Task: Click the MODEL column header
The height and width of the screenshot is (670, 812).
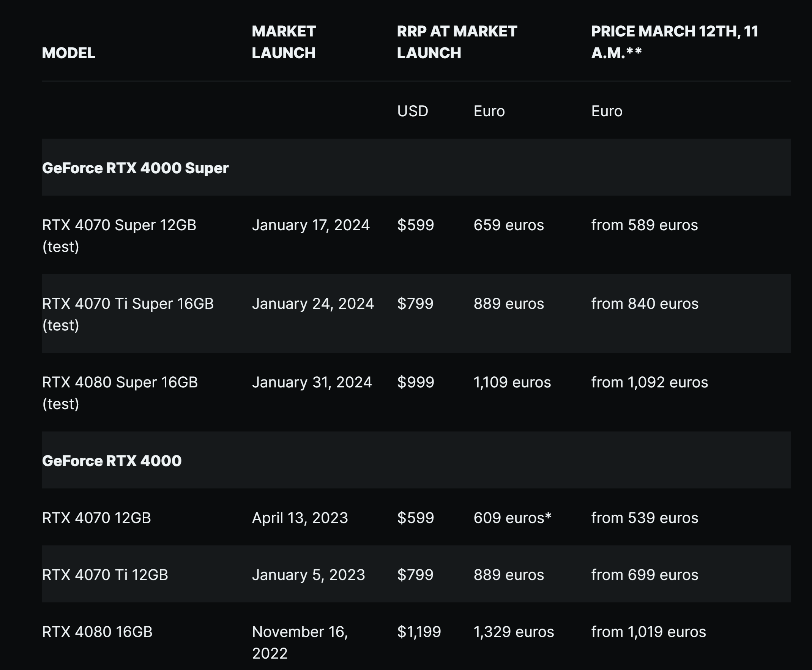Action: [68, 53]
